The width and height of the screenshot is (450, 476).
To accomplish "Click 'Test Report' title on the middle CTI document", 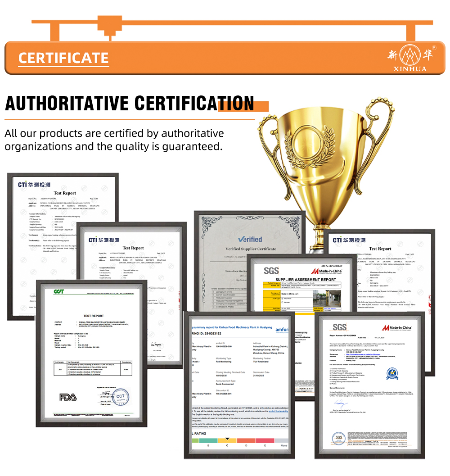I will [x=133, y=248].
